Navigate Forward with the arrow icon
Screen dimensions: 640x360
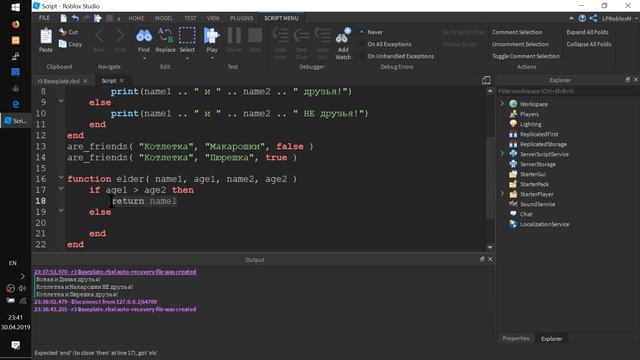pyautogui.click(x=120, y=36)
